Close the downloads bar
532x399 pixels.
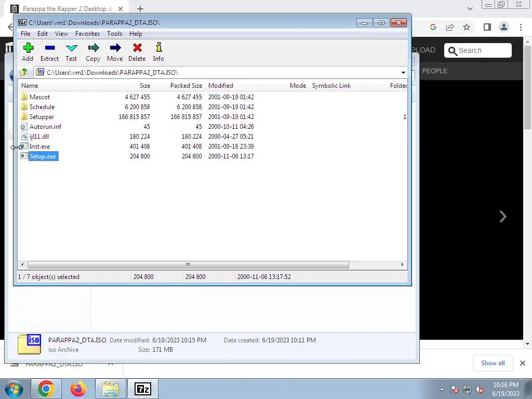pyautogui.click(x=523, y=363)
